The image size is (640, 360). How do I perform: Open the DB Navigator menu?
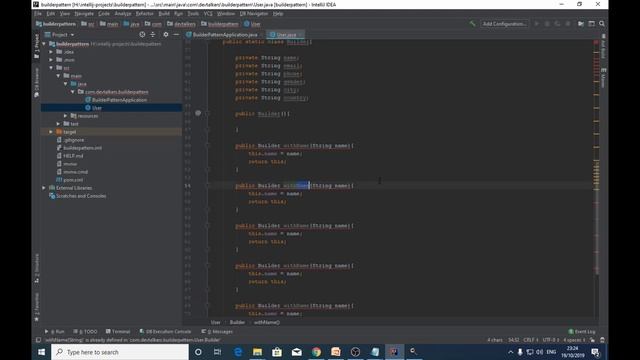point(254,13)
